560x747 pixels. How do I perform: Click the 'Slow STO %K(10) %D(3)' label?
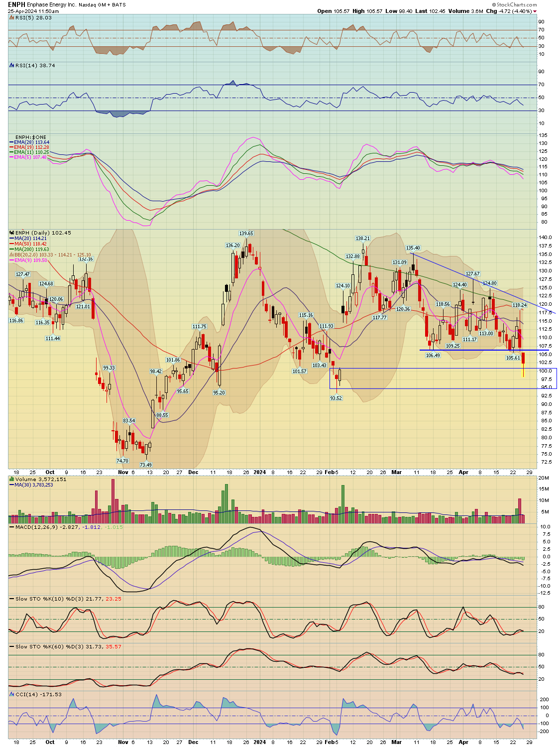click(x=49, y=599)
